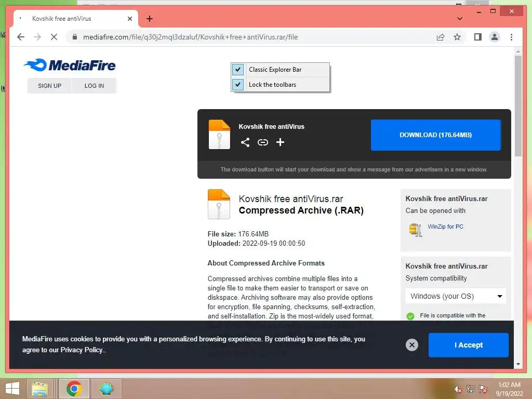Select the Lock the toolbars menu entry
Screen dimensions: 532x399
pos(280,85)
